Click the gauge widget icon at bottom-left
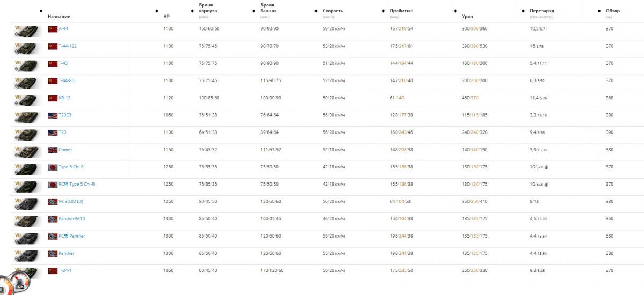The height and width of the screenshot is (295, 644). 14,284
